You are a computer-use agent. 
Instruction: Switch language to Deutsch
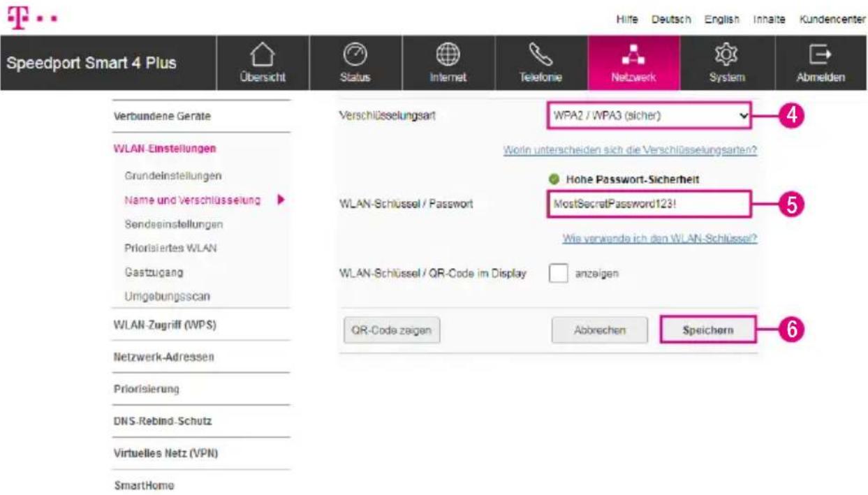(x=672, y=20)
